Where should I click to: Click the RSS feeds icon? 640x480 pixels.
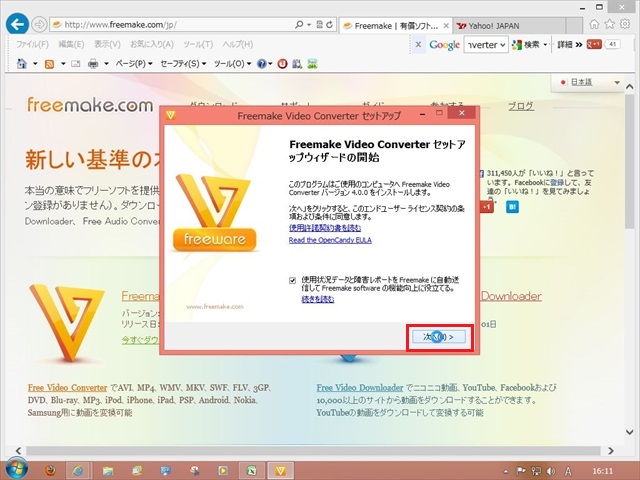point(49,64)
